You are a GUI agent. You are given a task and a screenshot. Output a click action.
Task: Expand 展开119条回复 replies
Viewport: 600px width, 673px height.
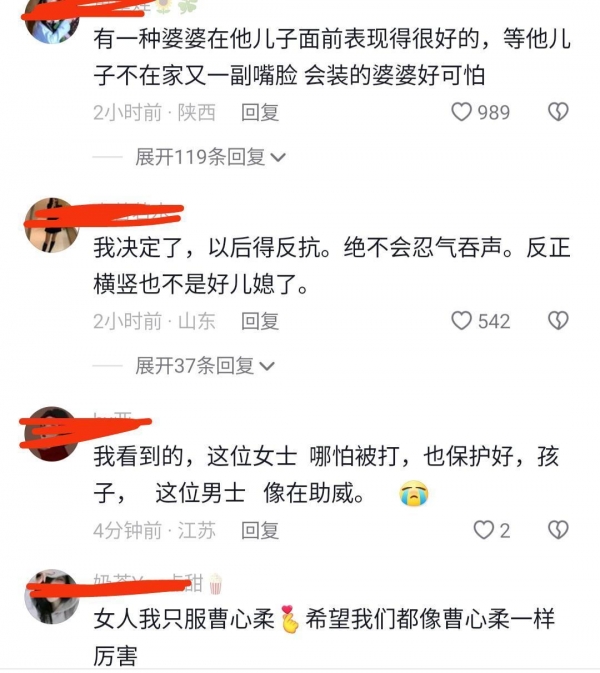pyautogui.click(x=210, y=157)
